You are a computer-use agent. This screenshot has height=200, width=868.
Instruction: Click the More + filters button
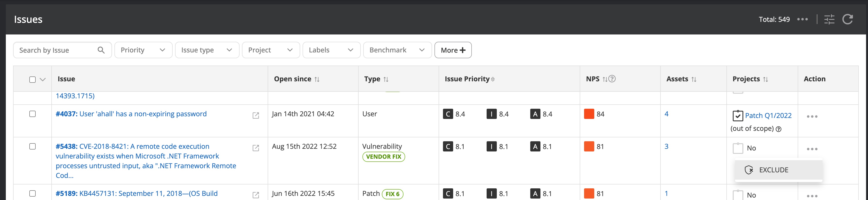coord(452,50)
